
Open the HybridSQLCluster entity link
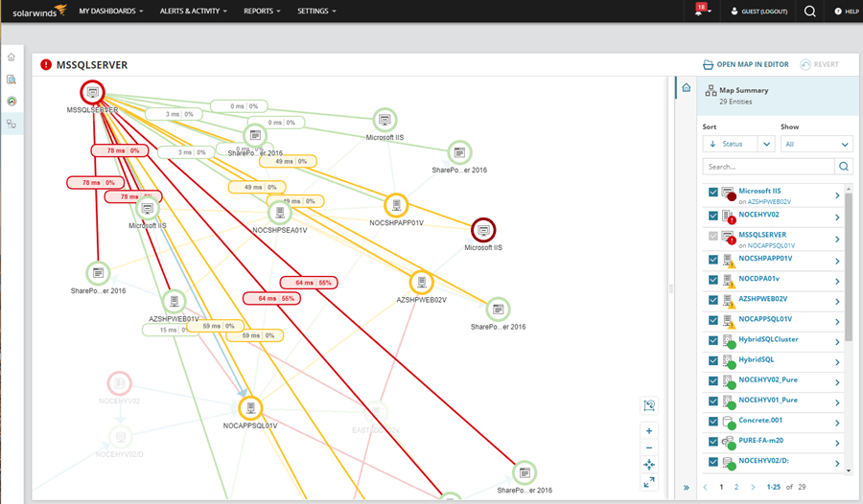(x=768, y=339)
